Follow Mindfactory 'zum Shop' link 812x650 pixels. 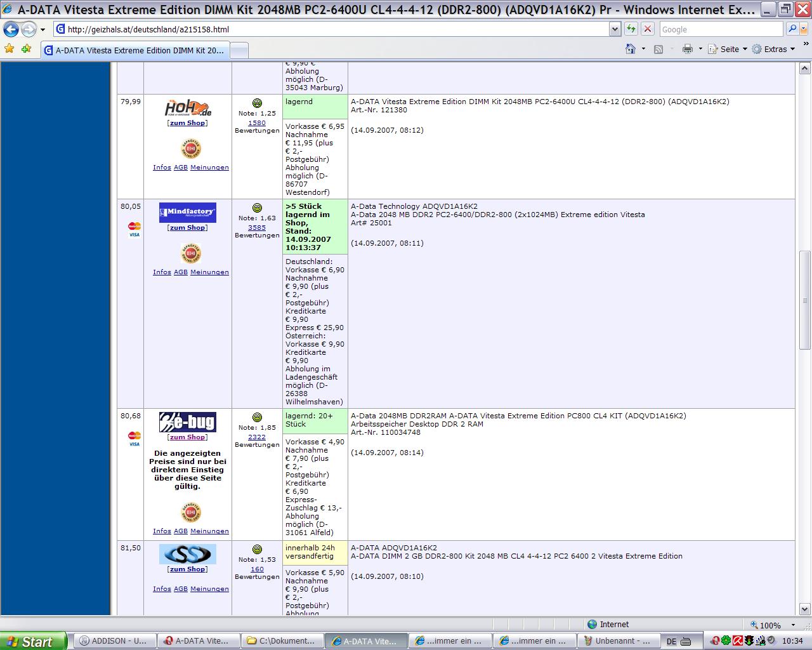coord(188,228)
